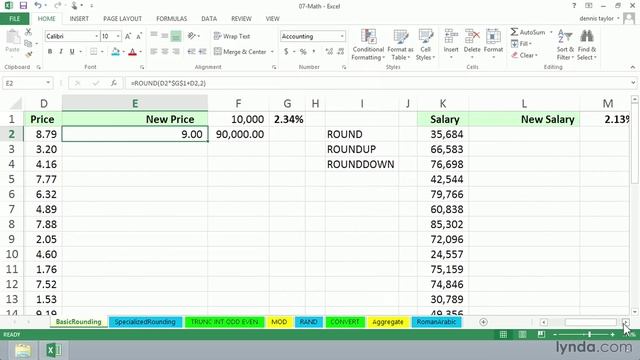Image resolution: width=640 pixels, height=360 pixels.
Task: Click the Clear button
Action: (x=524, y=55)
